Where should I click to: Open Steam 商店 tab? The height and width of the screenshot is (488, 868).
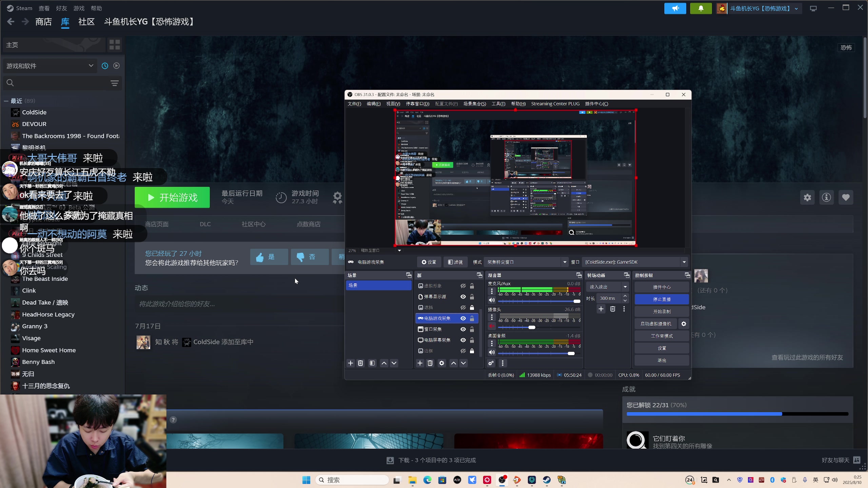[x=43, y=22]
